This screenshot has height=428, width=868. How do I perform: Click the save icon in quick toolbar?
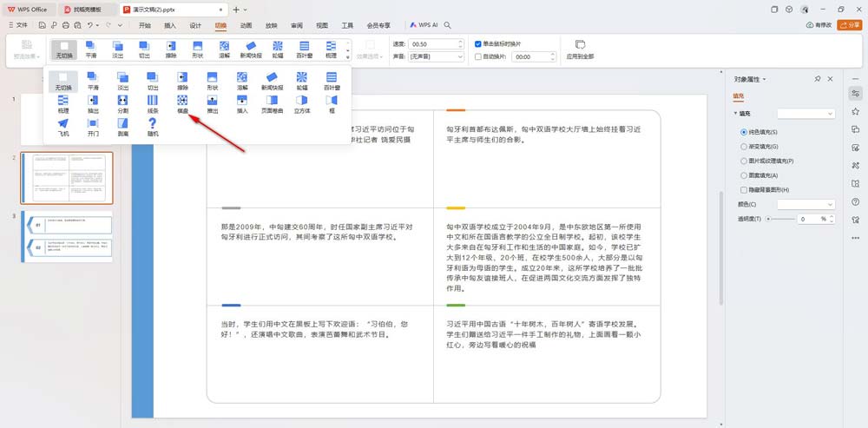click(42, 25)
